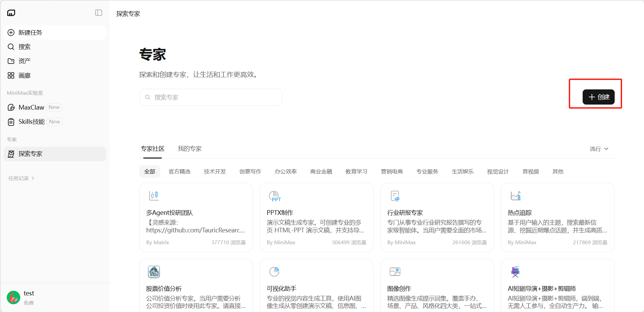
Task: Select the 官方精选 category filter
Action: pos(179,172)
